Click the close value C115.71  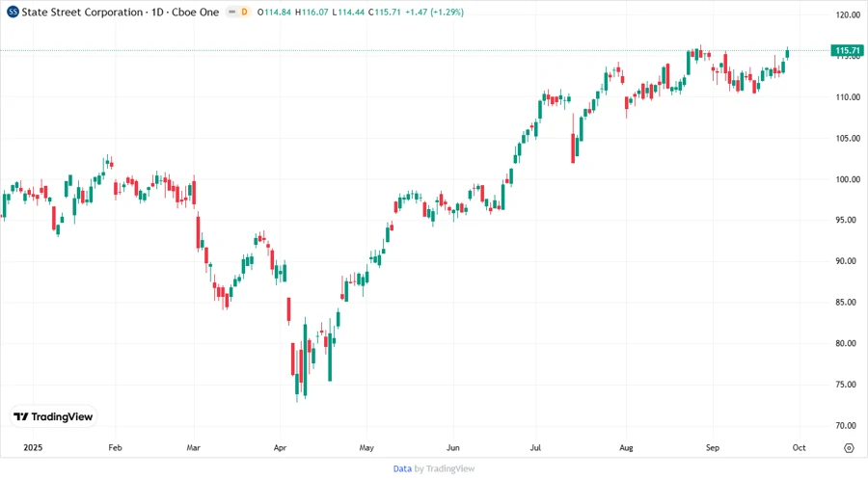click(x=384, y=12)
